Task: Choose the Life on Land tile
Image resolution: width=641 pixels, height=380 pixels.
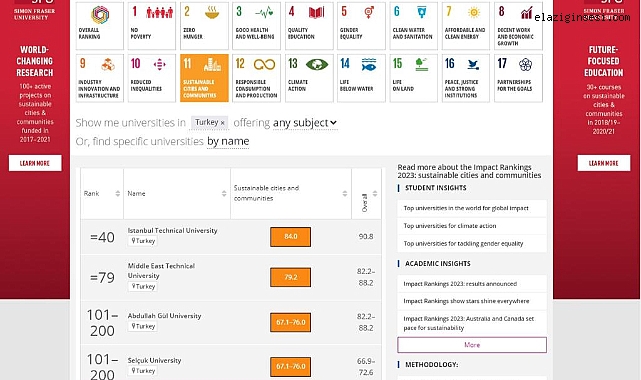Action: click(414, 78)
